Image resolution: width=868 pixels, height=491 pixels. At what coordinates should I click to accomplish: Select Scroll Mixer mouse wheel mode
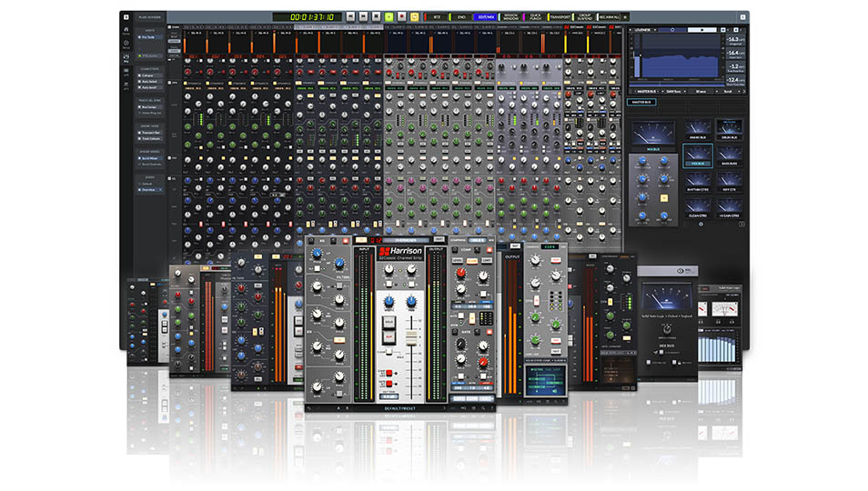pyautogui.click(x=149, y=158)
